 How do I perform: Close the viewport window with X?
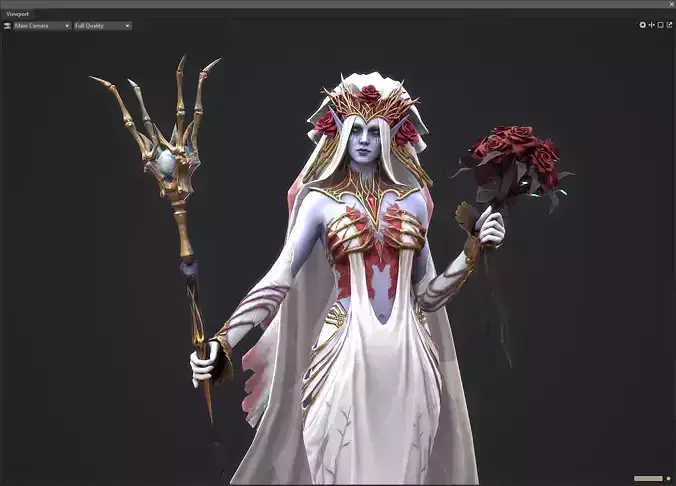pyautogui.click(x=672, y=4)
